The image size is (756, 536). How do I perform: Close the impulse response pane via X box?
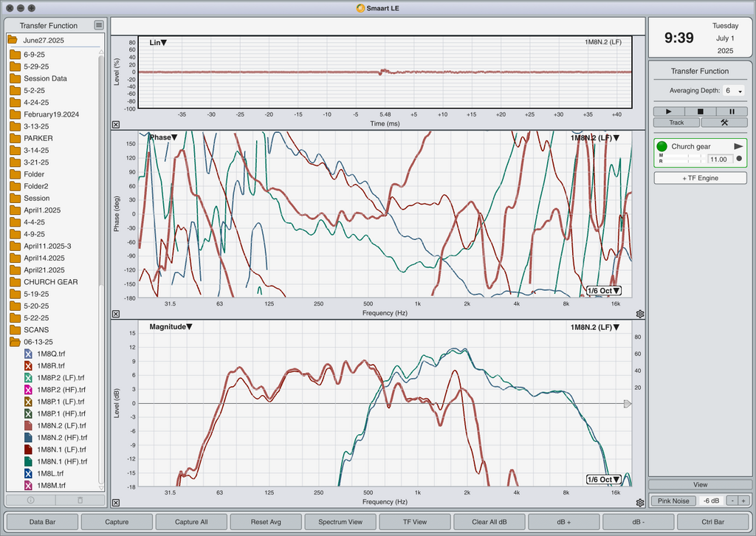(116, 124)
